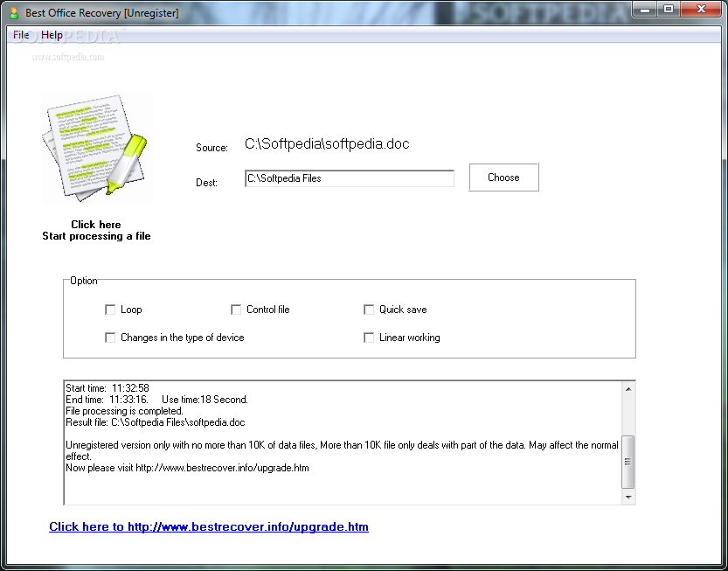728x571 pixels.
Task: Click the app icon in the title bar
Action: (14, 13)
